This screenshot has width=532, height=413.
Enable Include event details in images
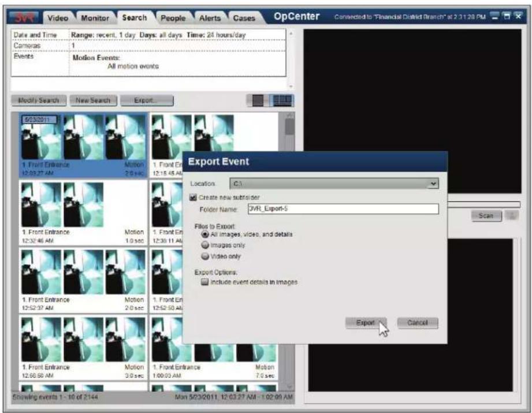coord(204,282)
